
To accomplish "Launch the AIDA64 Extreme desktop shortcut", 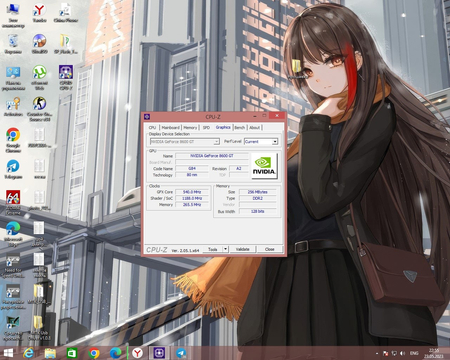I will point(13,202).
